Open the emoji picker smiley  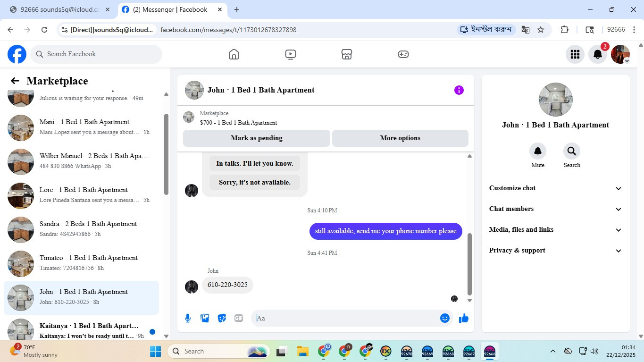444,318
